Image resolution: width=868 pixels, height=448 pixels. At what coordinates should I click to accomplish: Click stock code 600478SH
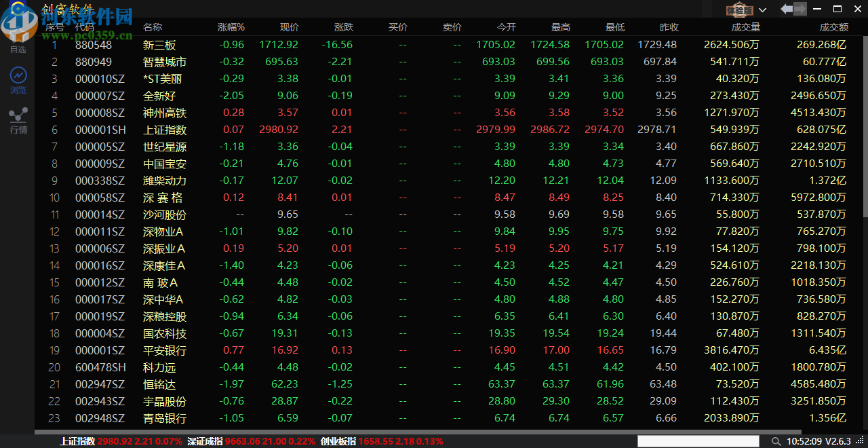100,367
